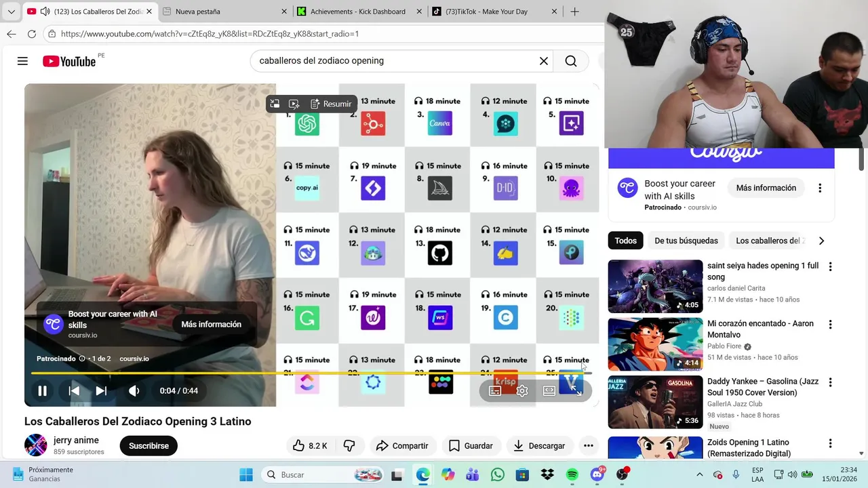Select Los caballeros del filter chip

[769, 241]
